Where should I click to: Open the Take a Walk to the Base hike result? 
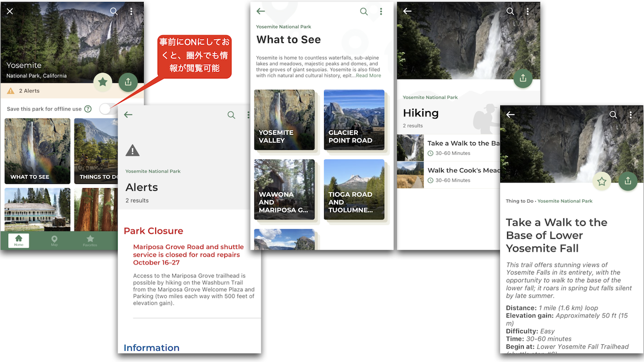(449, 148)
